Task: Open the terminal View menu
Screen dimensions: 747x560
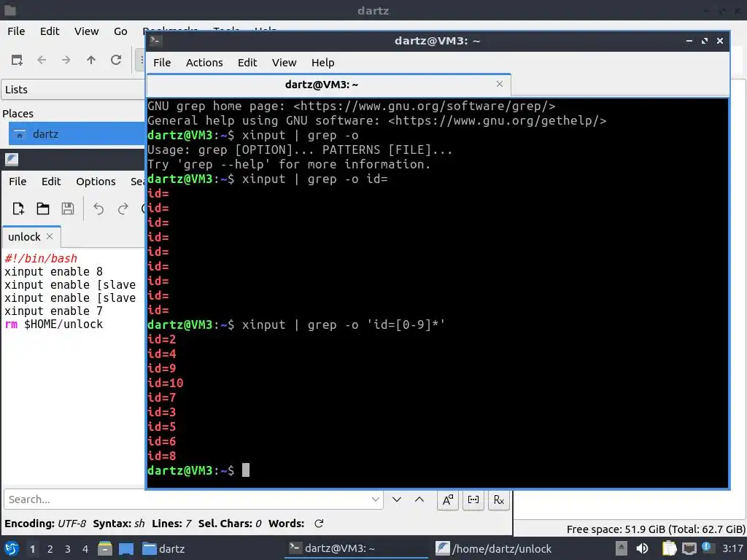Action: pyautogui.click(x=284, y=63)
